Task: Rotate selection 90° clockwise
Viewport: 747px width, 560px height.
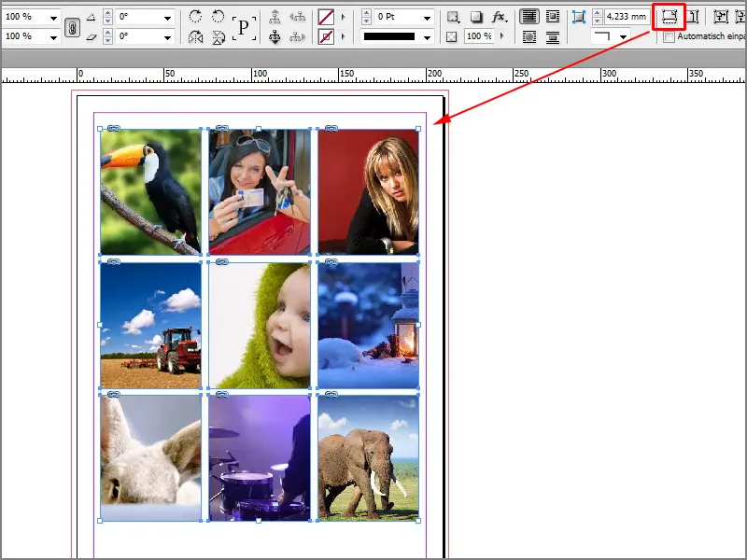Action: [195, 17]
